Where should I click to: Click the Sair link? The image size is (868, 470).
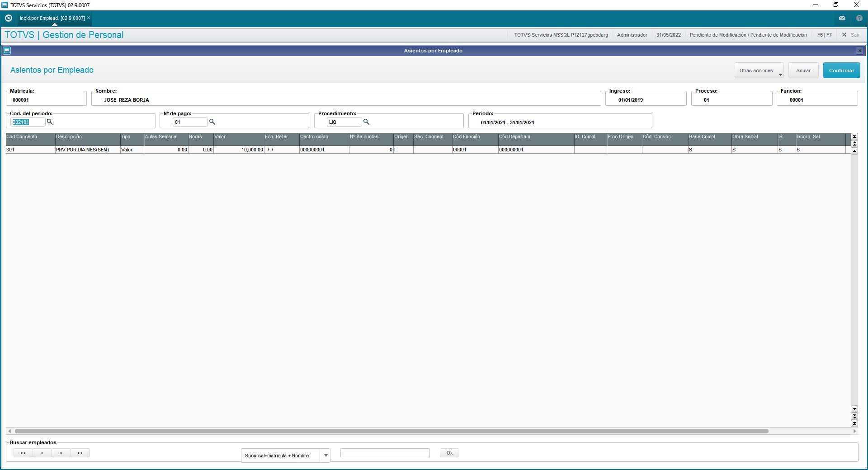(x=855, y=35)
